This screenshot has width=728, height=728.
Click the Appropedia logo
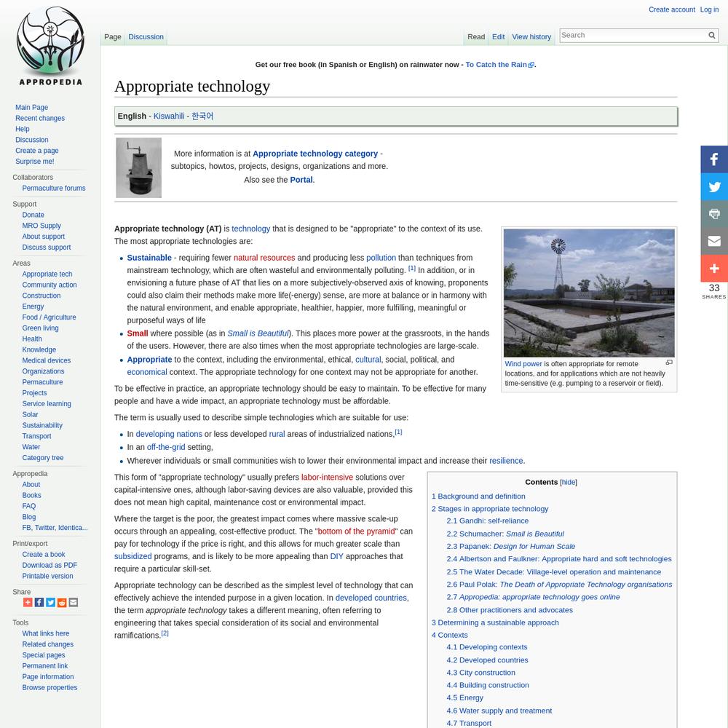tap(50, 45)
